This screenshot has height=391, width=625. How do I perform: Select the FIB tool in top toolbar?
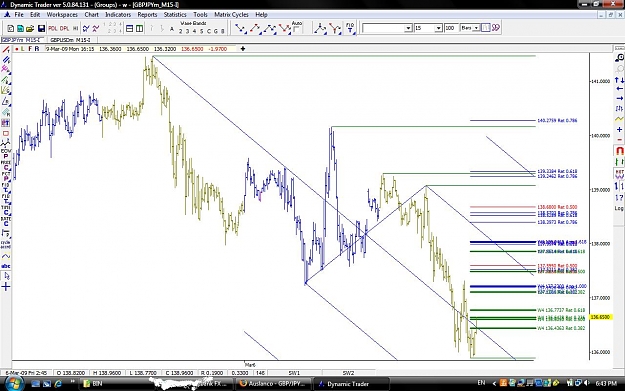(x=350, y=28)
